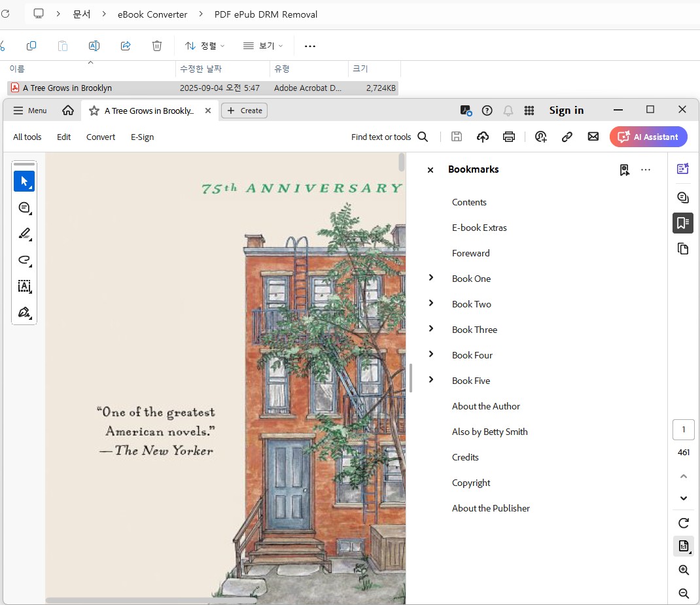Open page display fit options
Image resolution: width=700 pixels, height=605 pixels.
click(684, 546)
